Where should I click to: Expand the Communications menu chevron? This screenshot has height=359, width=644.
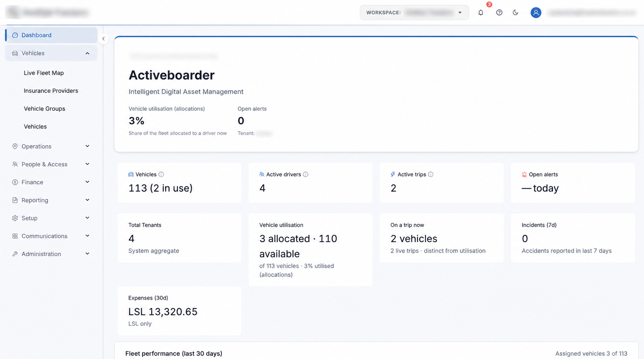click(x=87, y=236)
